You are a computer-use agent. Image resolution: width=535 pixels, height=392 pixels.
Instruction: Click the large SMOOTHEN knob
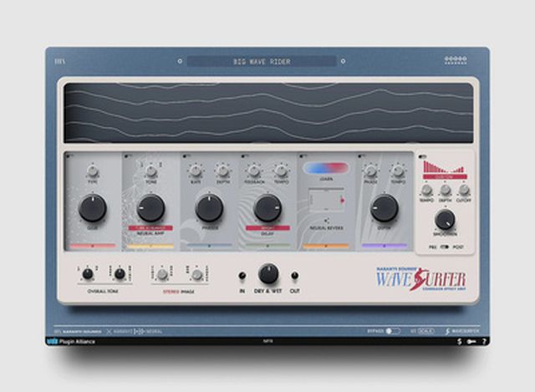pos(445,220)
